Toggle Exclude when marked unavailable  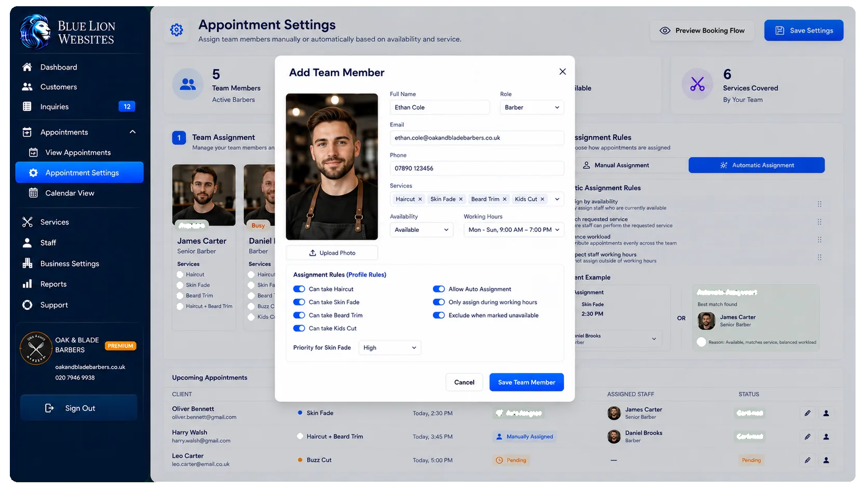pyautogui.click(x=439, y=315)
